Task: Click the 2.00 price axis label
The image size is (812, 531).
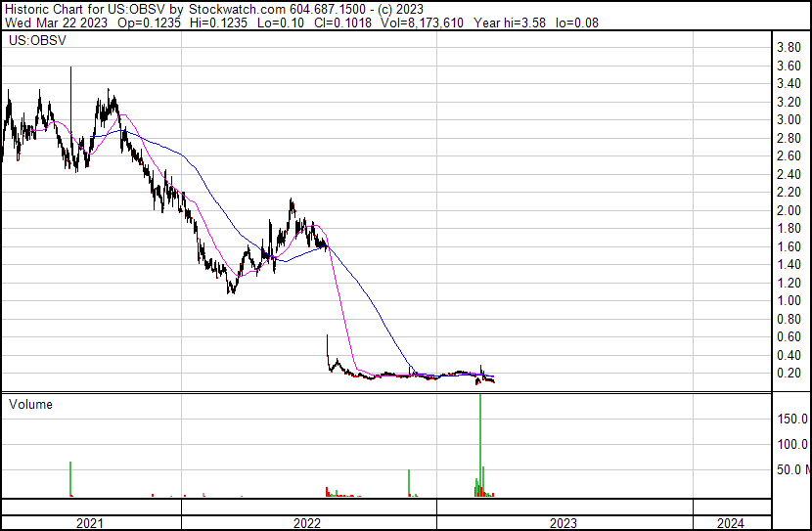Action: tap(789, 211)
